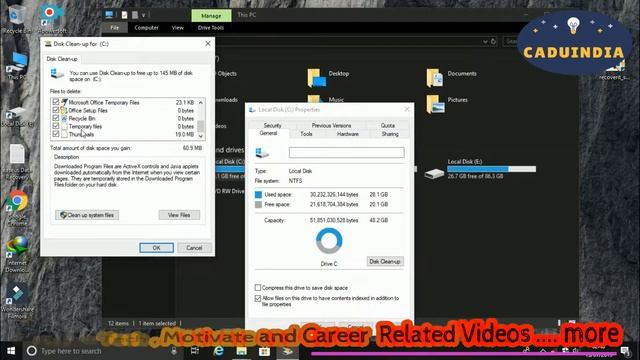Screen dimensions: 640x360
Task: Click the Cortana search circle icon
Action: click(x=31, y=351)
